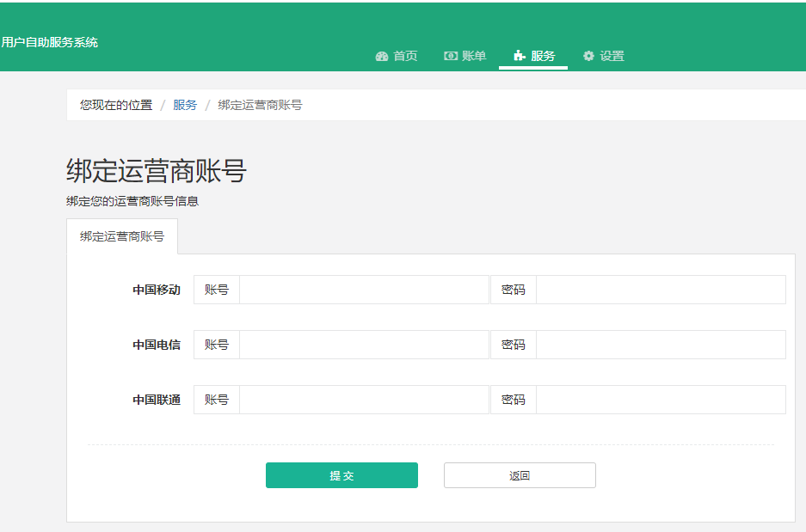This screenshot has width=806, height=532.
Task: Select the 绑定运营商账号 tab
Action: pyautogui.click(x=122, y=236)
